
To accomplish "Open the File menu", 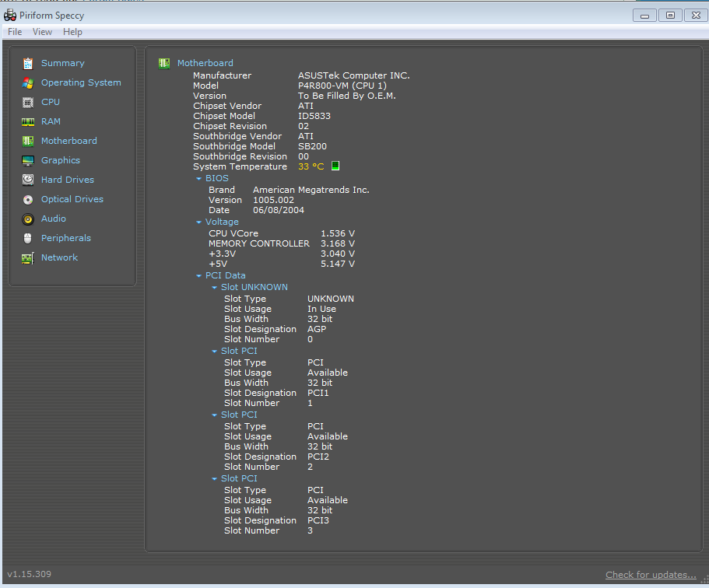I will (15, 32).
